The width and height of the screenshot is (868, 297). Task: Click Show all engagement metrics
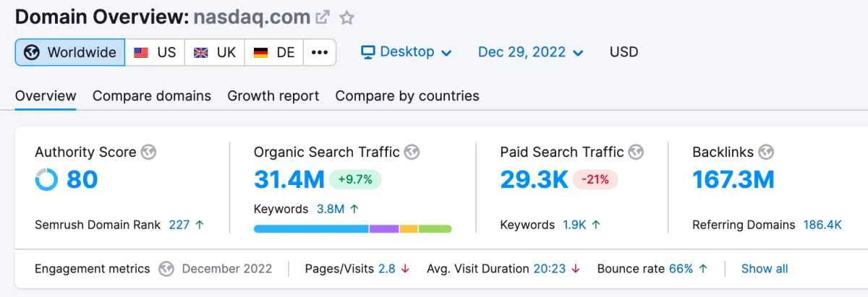[x=765, y=269]
